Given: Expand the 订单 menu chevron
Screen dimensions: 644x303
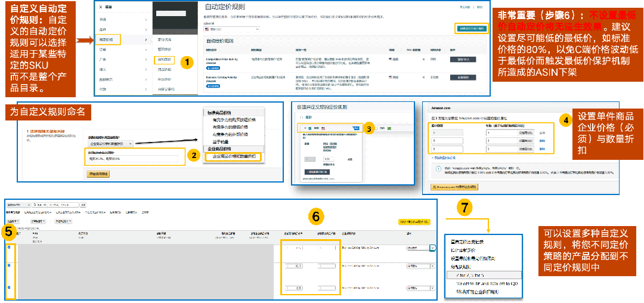Looking at the screenshot, I should pos(146,50).
